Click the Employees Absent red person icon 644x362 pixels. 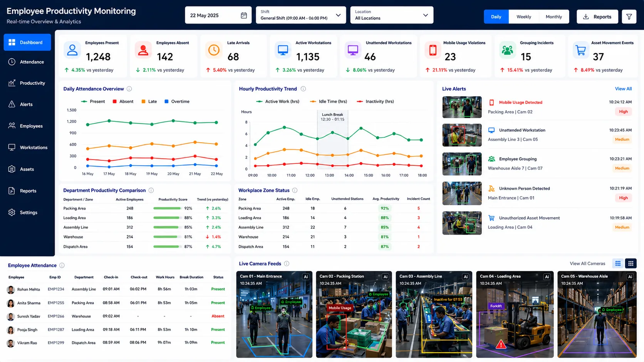tap(143, 50)
